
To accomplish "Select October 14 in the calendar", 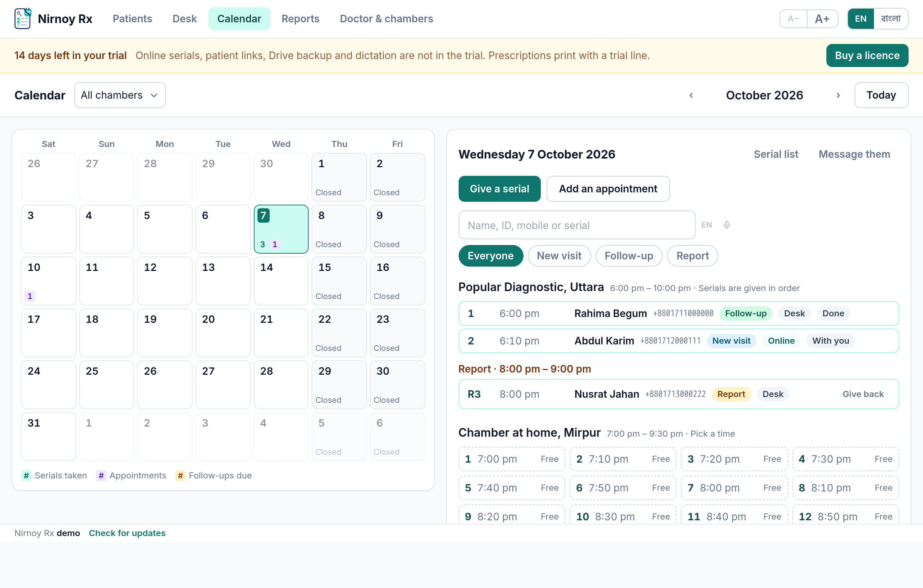I will [281, 281].
